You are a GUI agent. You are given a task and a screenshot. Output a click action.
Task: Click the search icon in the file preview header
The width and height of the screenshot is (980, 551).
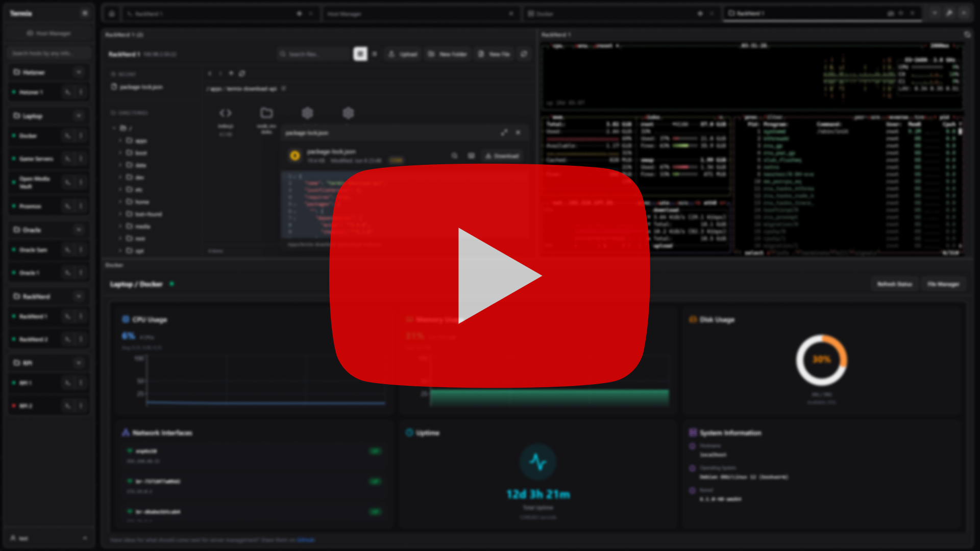pyautogui.click(x=454, y=156)
